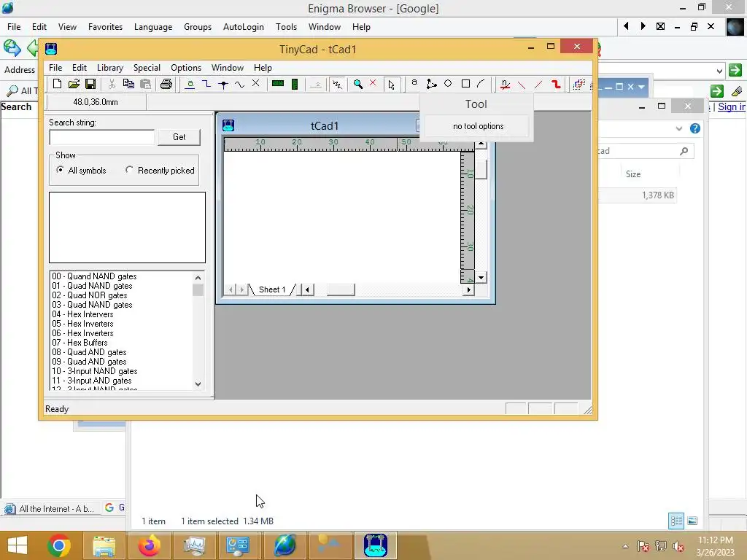Select '04 - Hex Intervers' symbol
747x560 pixels.
point(82,314)
